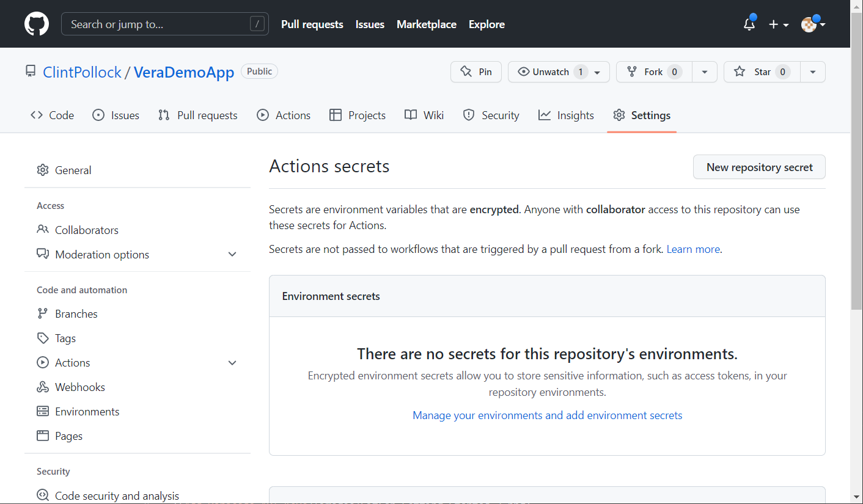The image size is (863, 504).
Task: Switch to the repository Pull requests tab
Action: [197, 115]
